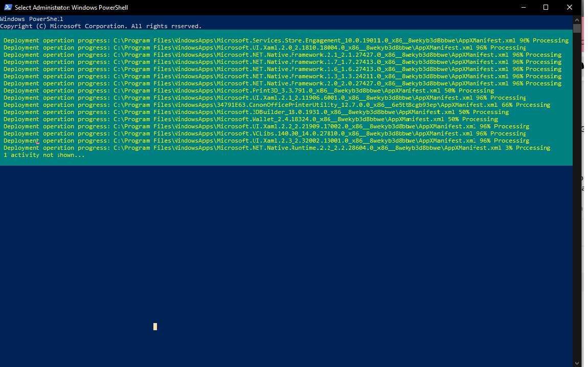Click the NET.Native.Framework.1.3 progress line
Viewport: 588px width, 367px height.
pyautogui.click(x=282, y=76)
